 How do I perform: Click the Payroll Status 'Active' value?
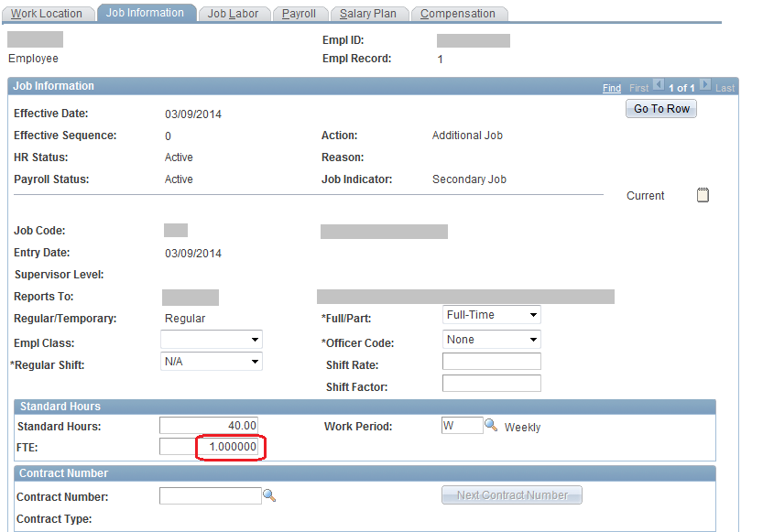click(179, 179)
